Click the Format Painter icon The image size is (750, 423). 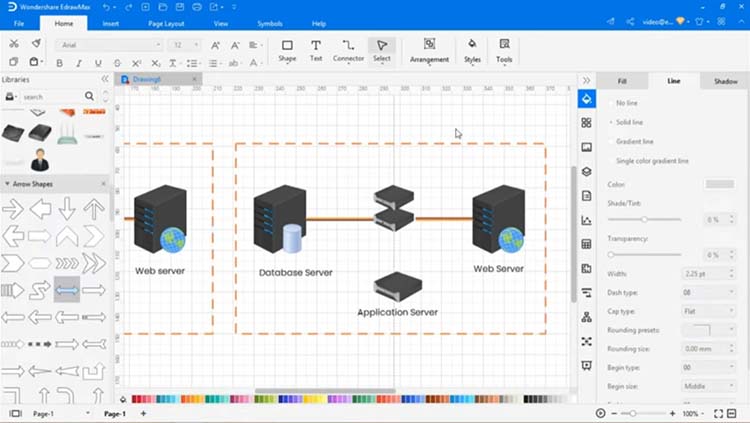click(x=36, y=44)
